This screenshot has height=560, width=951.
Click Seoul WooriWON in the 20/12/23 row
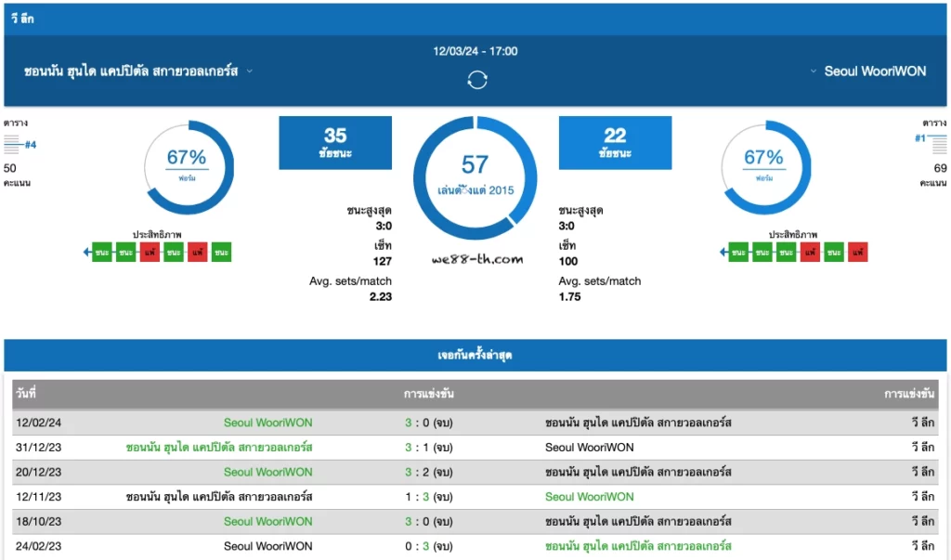point(268,472)
